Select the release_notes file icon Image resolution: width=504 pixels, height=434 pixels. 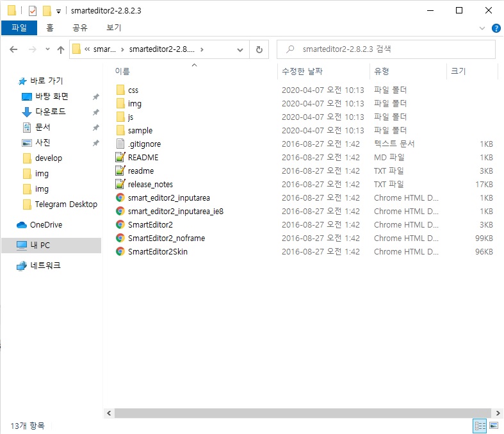click(120, 185)
